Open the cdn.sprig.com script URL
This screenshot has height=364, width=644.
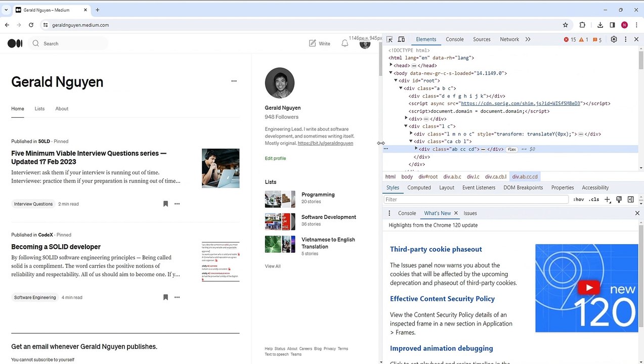tap(521, 103)
